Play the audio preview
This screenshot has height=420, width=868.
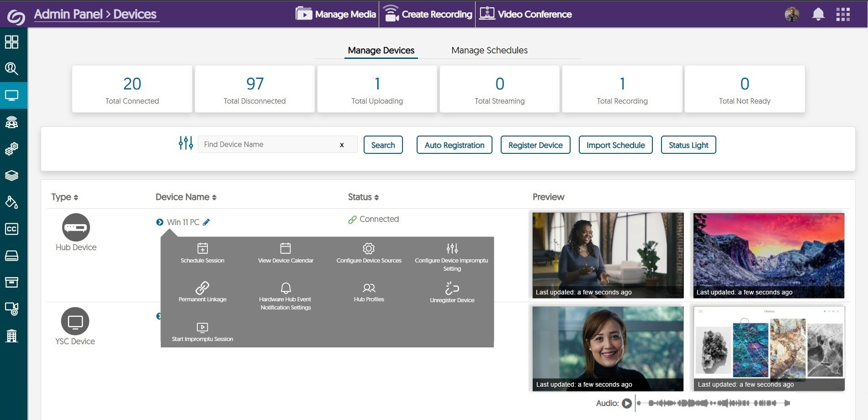pyautogui.click(x=627, y=403)
